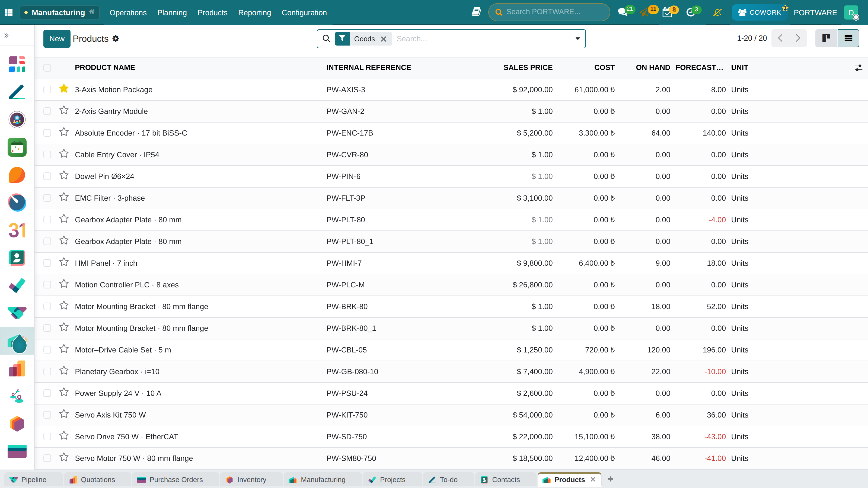Open the Products gear settings icon
868x488 pixels.
tap(116, 38)
